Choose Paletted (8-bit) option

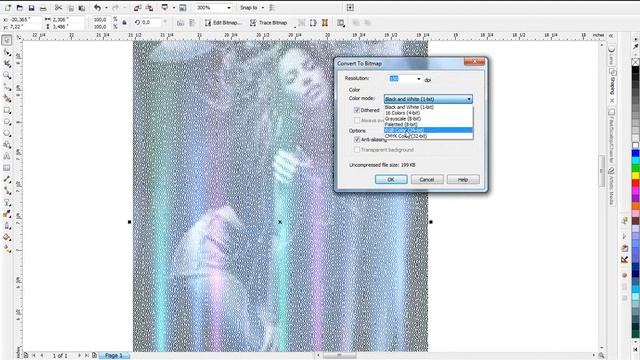point(428,124)
